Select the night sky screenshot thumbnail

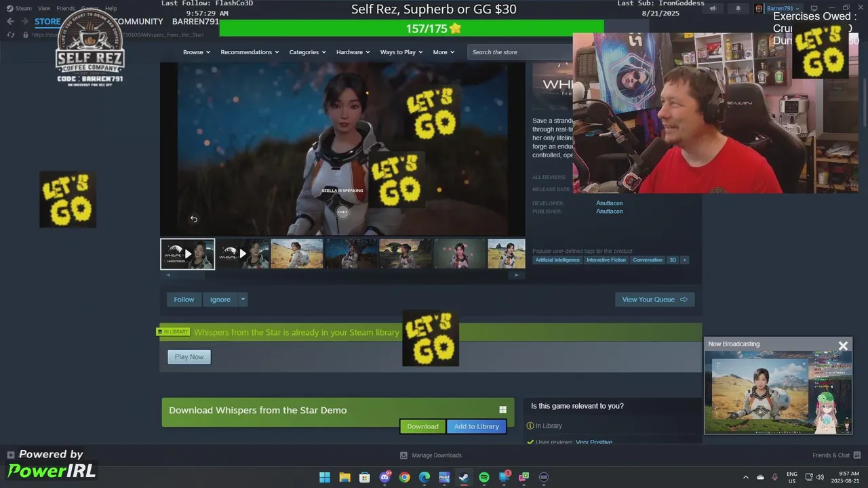point(351,254)
